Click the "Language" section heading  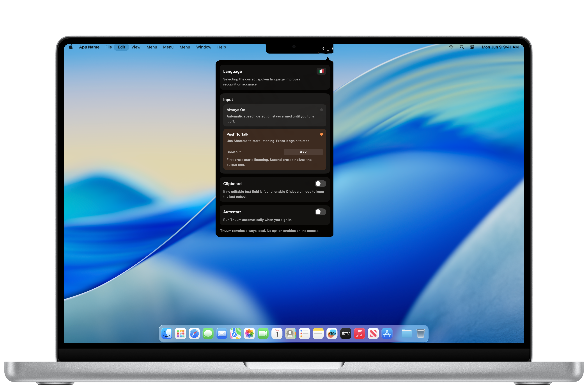click(232, 71)
